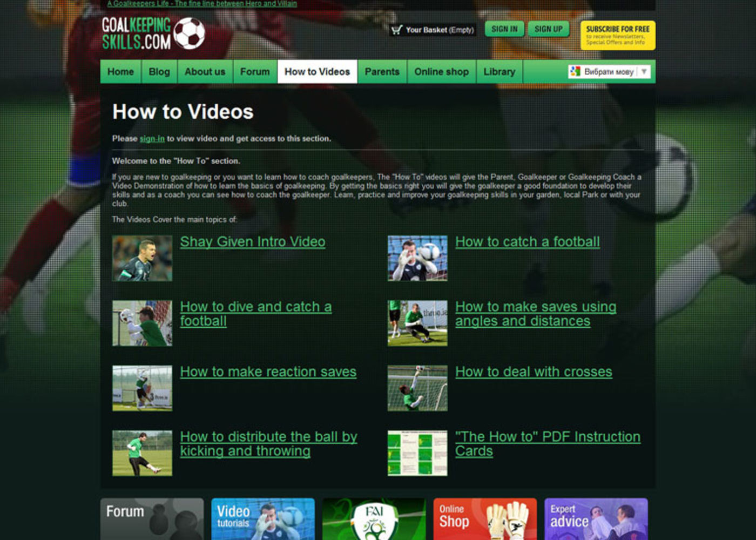
Task: Go to the Parents menu item
Action: coord(382,72)
